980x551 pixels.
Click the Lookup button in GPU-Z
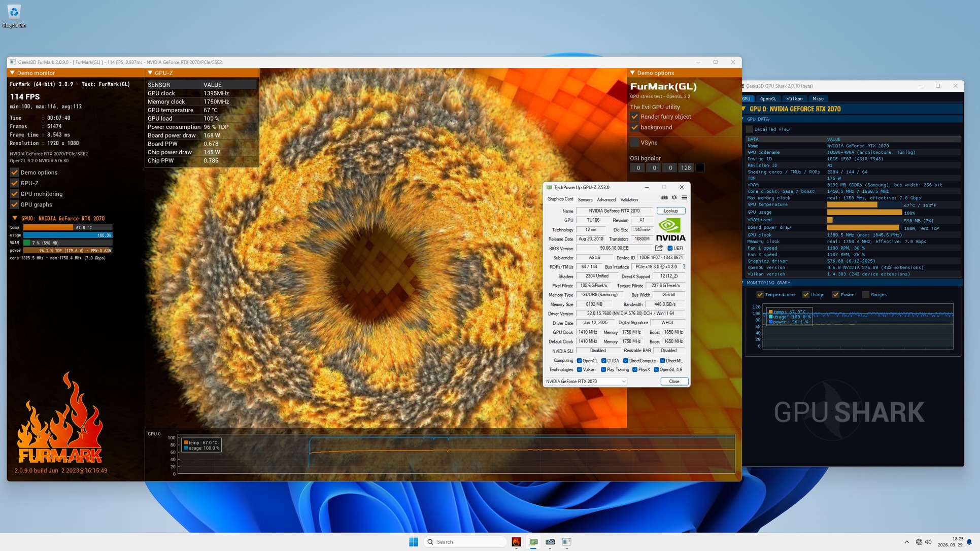(x=670, y=211)
